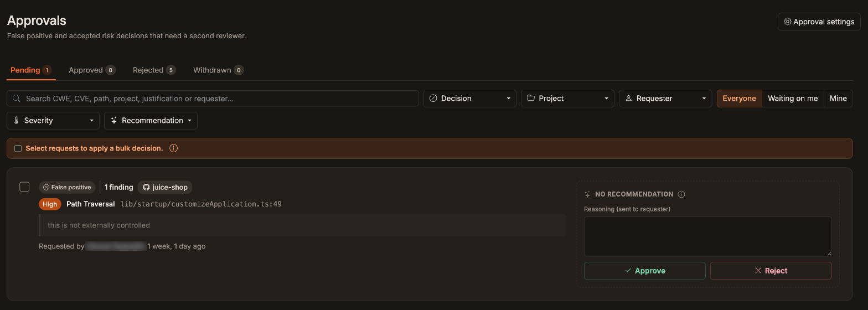The height and width of the screenshot is (310, 868).
Task: Click the search magnifier icon
Action: [x=17, y=99]
